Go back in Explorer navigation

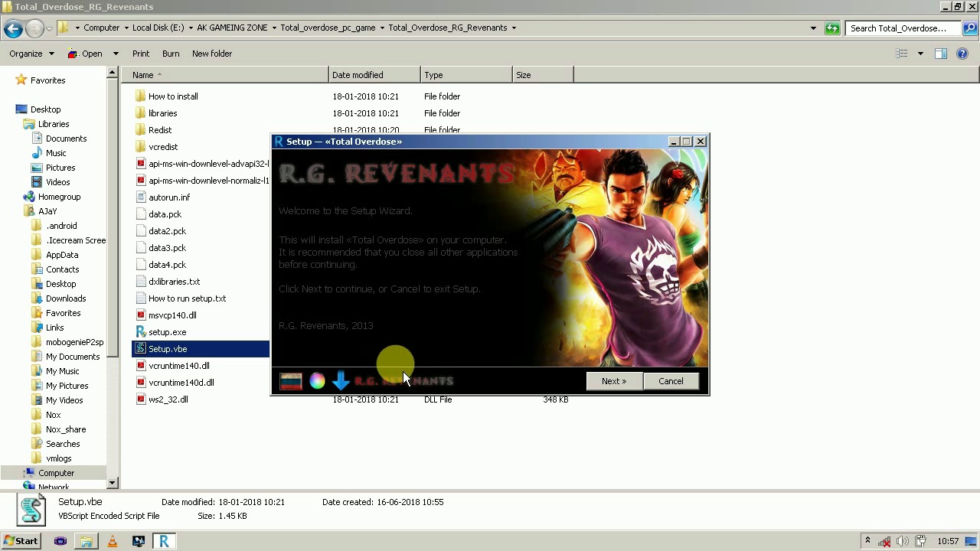click(x=12, y=28)
